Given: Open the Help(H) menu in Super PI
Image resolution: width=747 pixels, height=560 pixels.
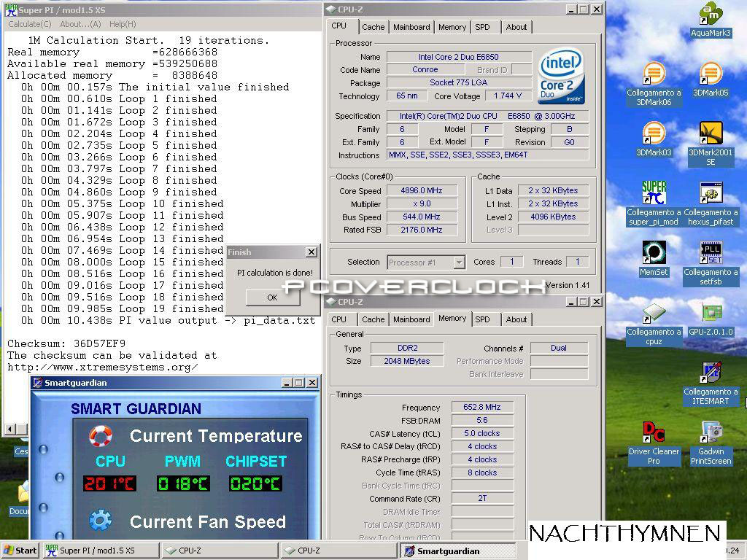Looking at the screenshot, I should click(x=123, y=24).
